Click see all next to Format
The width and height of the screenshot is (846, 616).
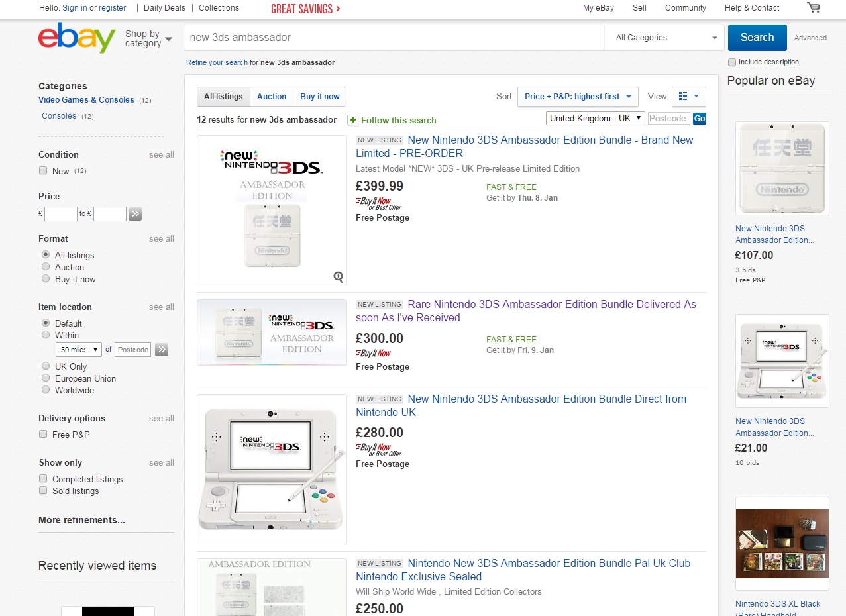click(x=162, y=239)
